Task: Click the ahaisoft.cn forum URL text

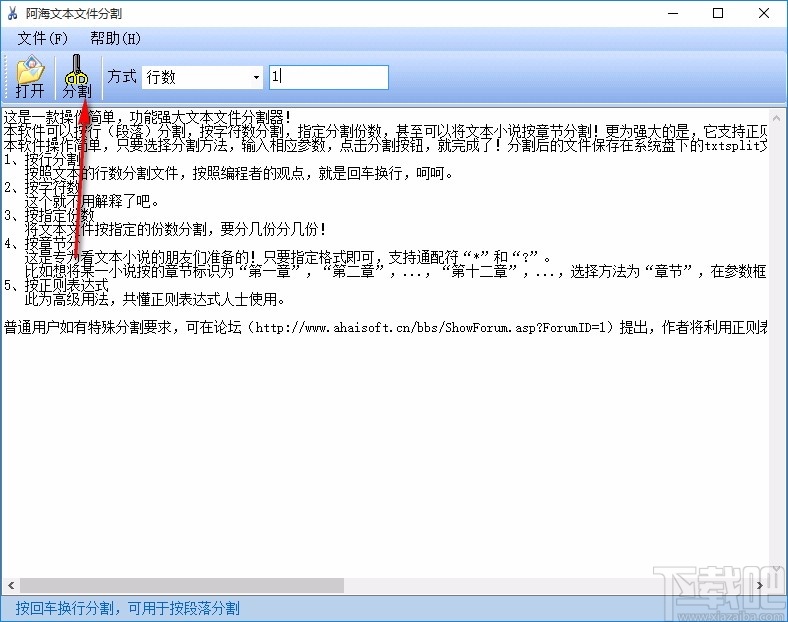Action: tap(431, 328)
